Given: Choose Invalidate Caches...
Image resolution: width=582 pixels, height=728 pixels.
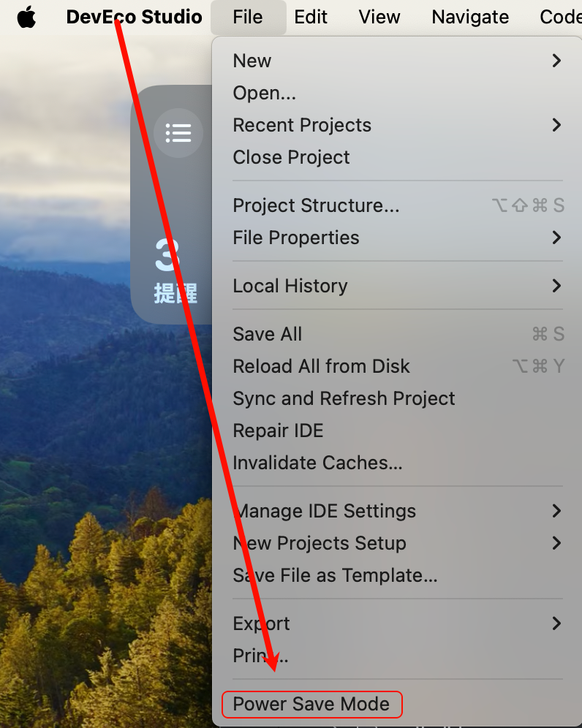Looking at the screenshot, I should (317, 463).
